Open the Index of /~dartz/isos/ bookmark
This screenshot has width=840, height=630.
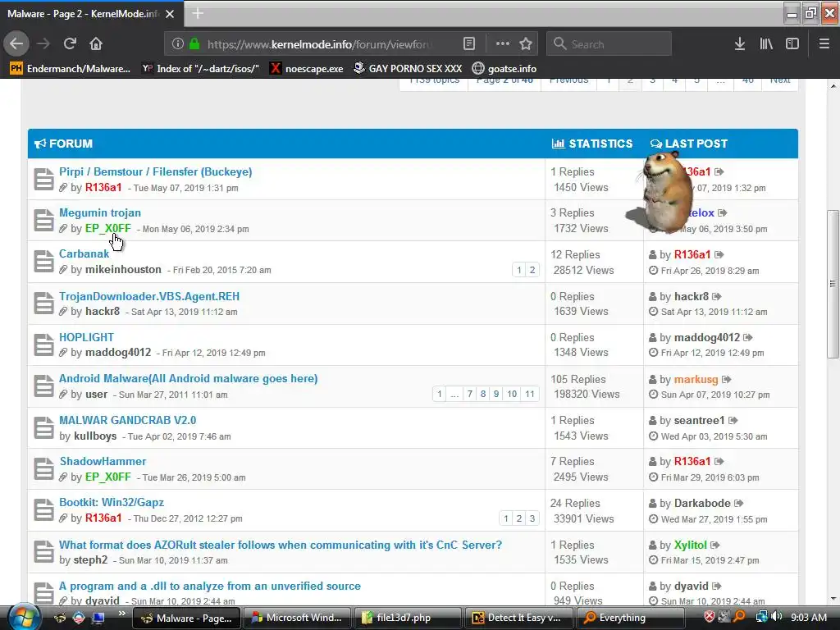(x=200, y=69)
